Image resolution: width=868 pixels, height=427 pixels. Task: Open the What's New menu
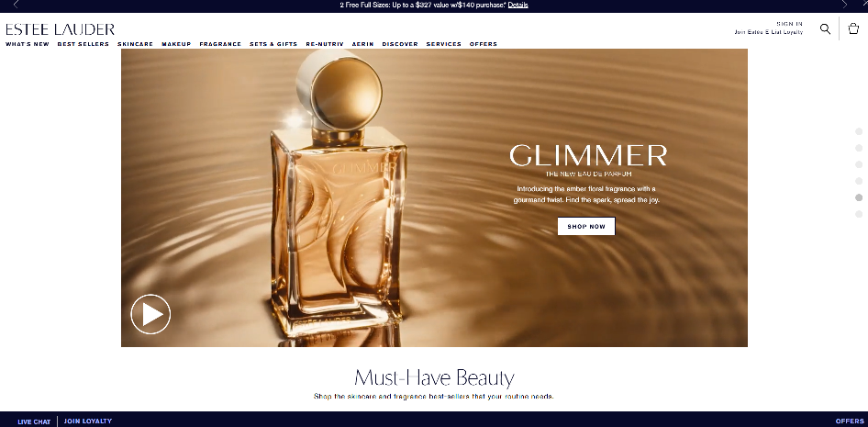pyautogui.click(x=28, y=44)
